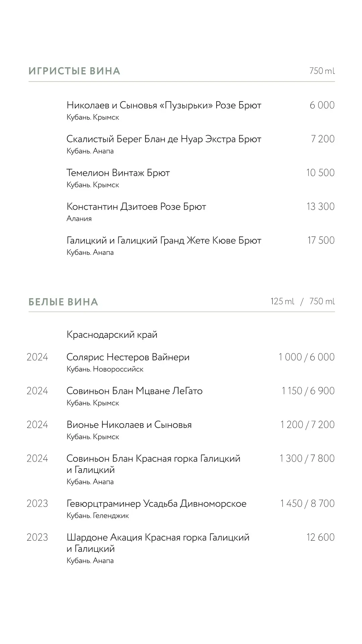The height and width of the screenshot is (644, 362).
Task: Click the Алания region label
Action: (x=79, y=219)
